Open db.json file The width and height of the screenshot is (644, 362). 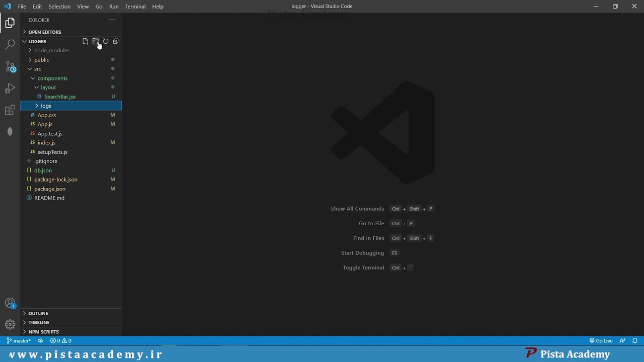click(71, 170)
